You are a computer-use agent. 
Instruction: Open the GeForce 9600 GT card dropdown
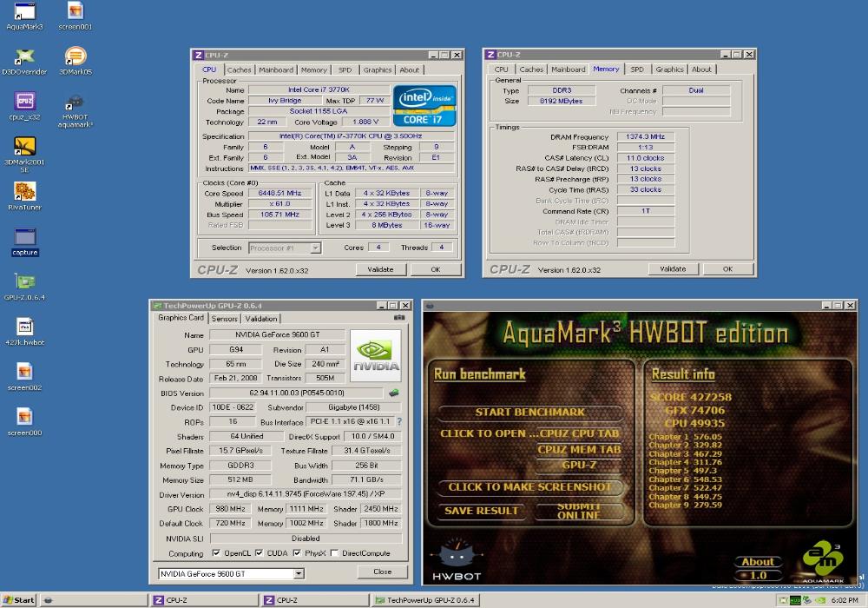[x=299, y=573]
